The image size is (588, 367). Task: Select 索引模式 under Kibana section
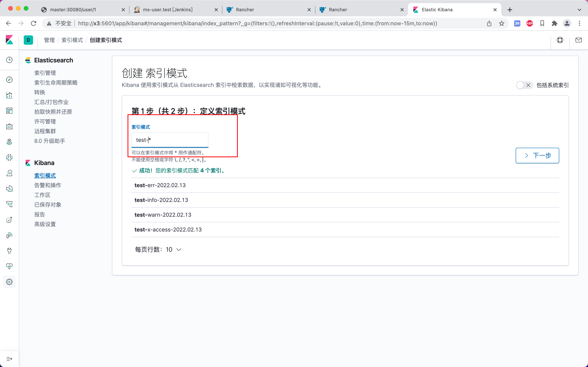coord(45,176)
